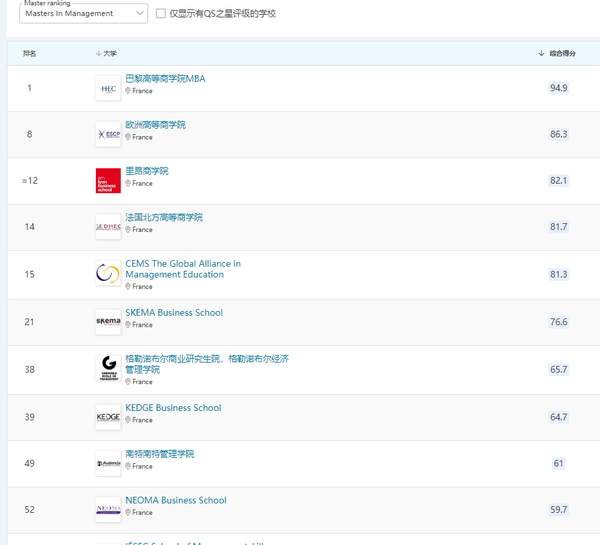Select score 82.1 in emlyon row
The width and height of the screenshot is (600, 545).
point(559,181)
